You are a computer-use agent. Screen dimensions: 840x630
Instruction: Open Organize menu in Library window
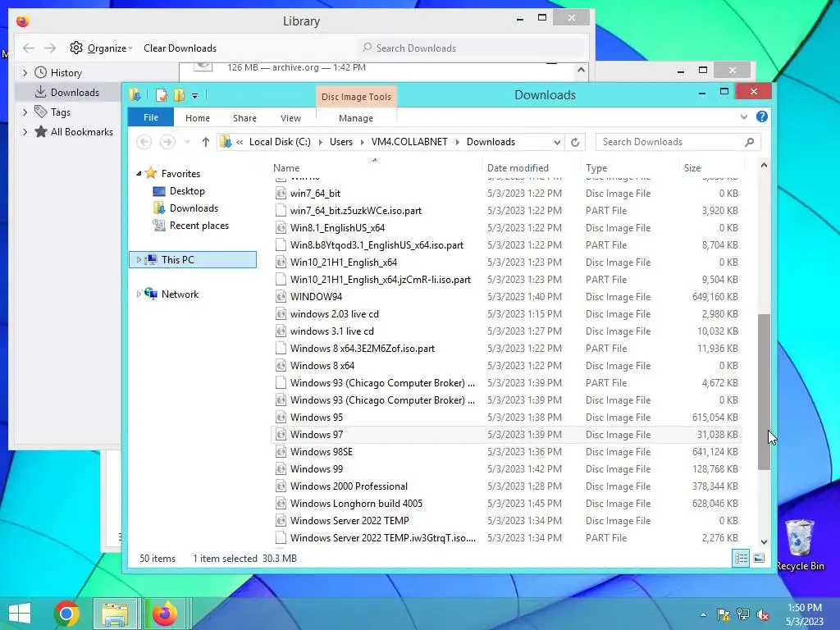[x=101, y=48]
